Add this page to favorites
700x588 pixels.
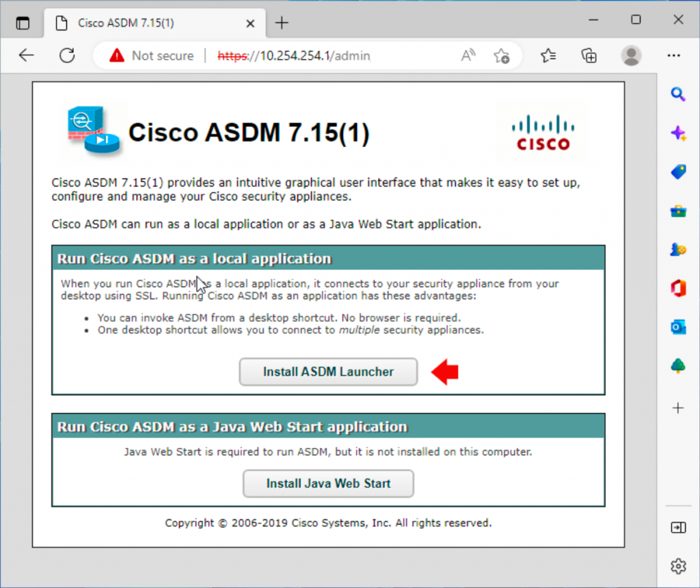tap(502, 55)
